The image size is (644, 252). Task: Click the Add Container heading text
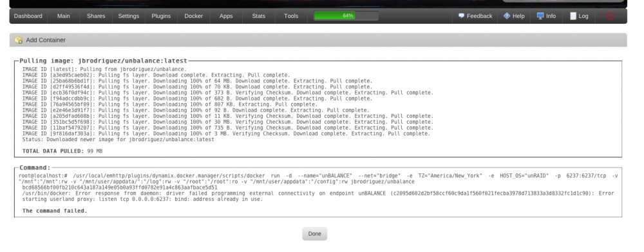[x=46, y=40]
